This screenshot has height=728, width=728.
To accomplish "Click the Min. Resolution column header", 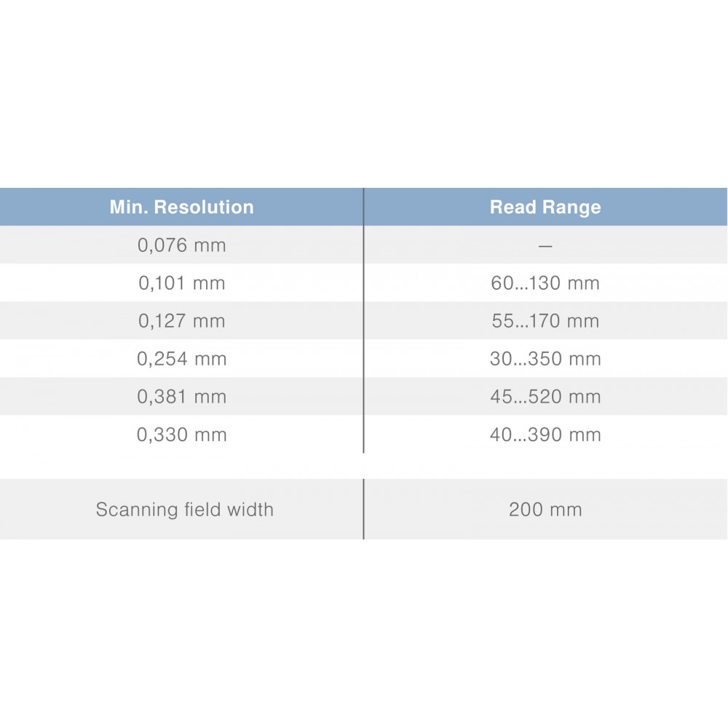I will (181, 207).
